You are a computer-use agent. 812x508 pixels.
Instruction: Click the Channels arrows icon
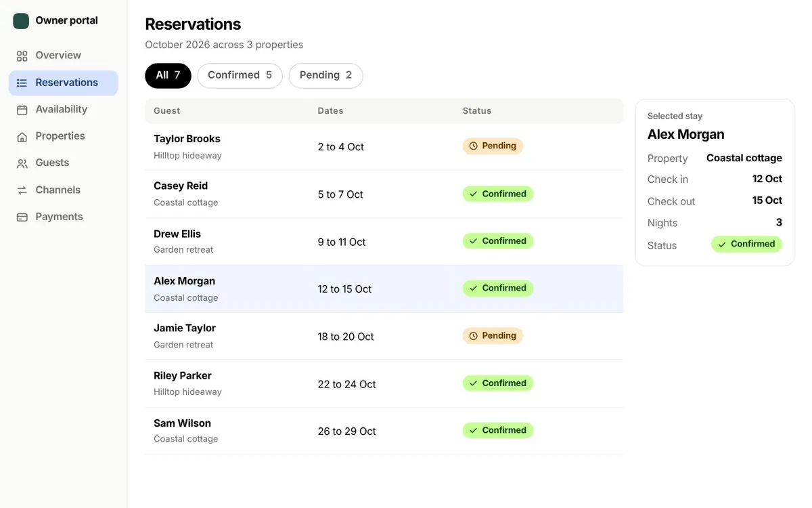pyautogui.click(x=22, y=190)
